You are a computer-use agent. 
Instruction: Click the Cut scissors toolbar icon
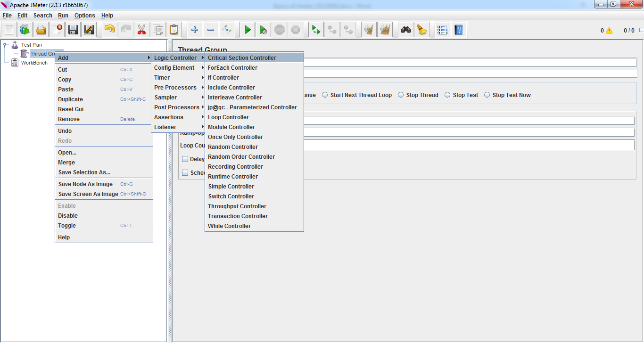point(141,30)
